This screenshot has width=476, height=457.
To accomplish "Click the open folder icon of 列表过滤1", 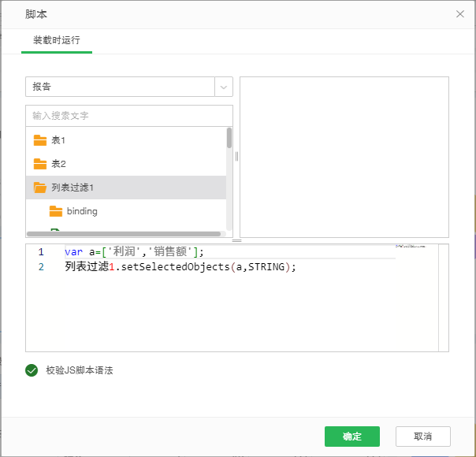I will click(40, 188).
